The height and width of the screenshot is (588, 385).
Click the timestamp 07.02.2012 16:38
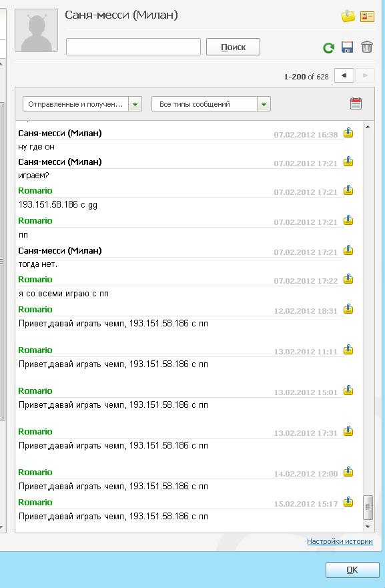[306, 135]
